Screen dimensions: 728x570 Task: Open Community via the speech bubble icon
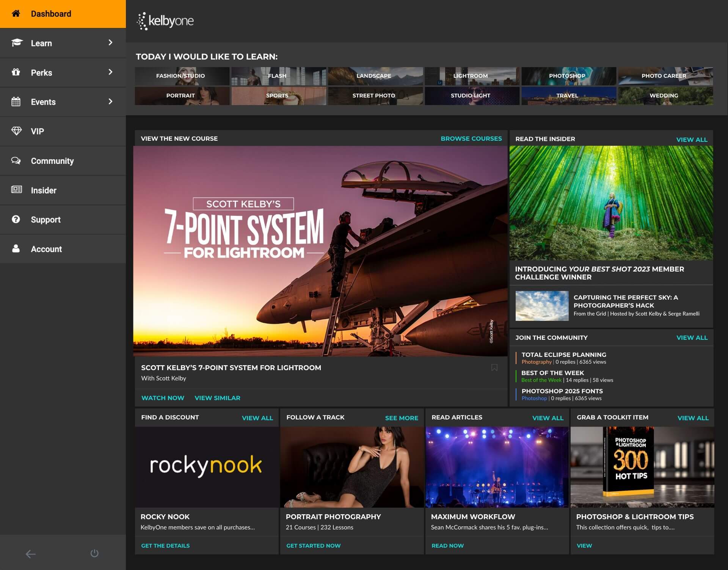(x=16, y=160)
